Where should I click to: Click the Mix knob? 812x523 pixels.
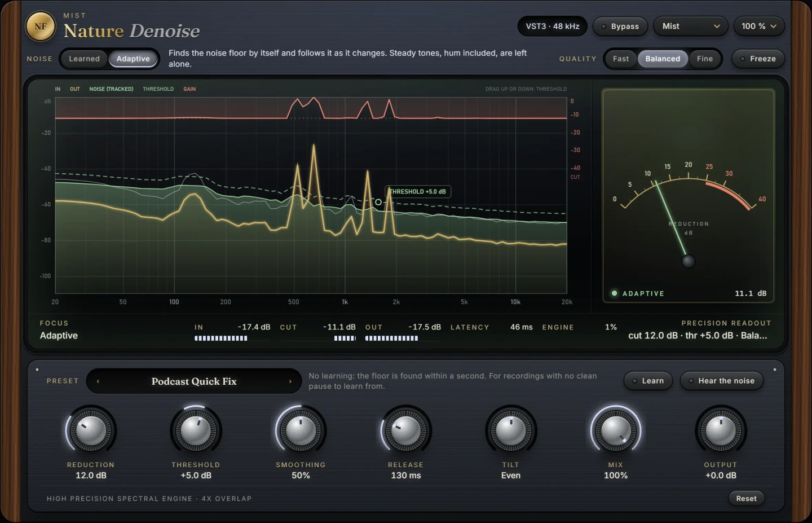tap(616, 431)
